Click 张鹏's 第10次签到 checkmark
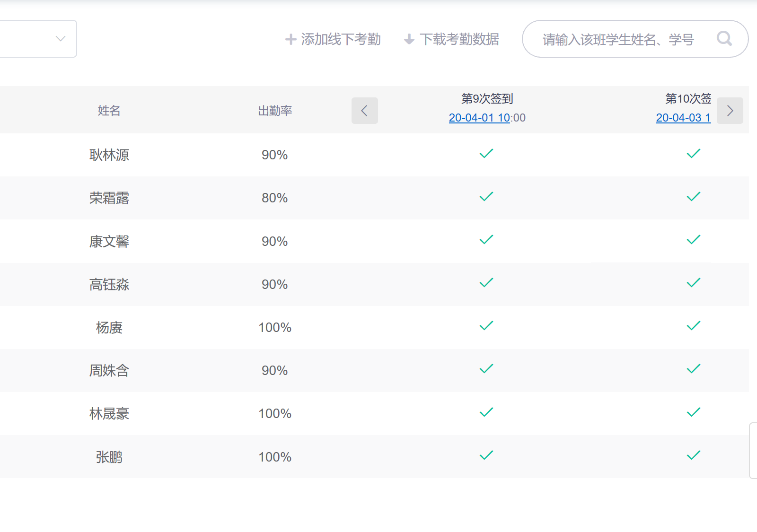Viewport: 757px width, 532px height. pos(693,455)
